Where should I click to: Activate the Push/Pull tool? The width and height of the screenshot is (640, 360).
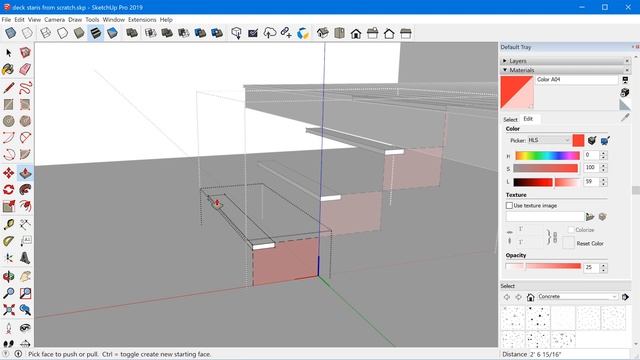25,173
